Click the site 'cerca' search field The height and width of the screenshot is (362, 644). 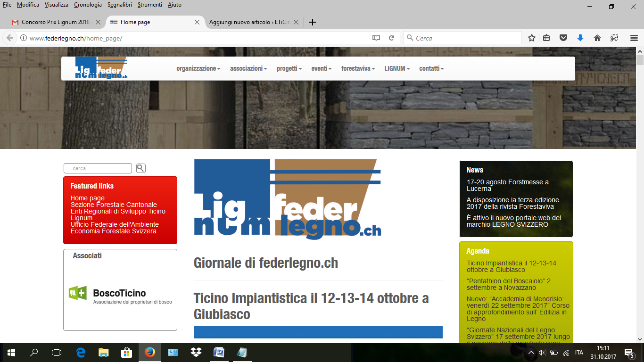(98, 168)
